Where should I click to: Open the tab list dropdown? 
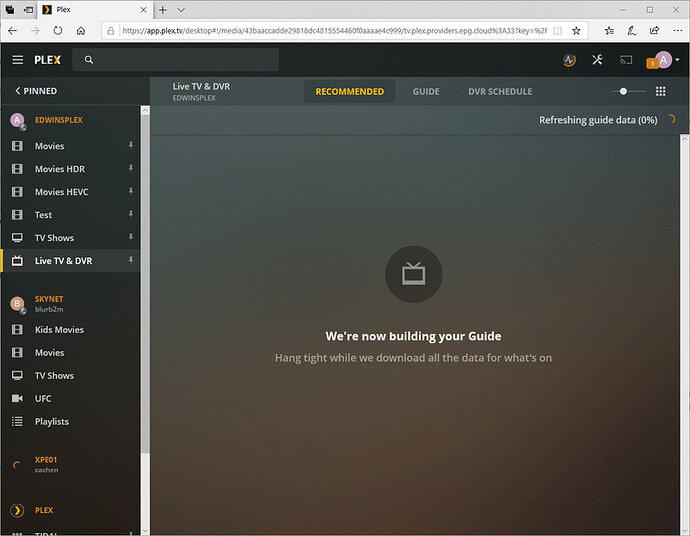[181, 10]
